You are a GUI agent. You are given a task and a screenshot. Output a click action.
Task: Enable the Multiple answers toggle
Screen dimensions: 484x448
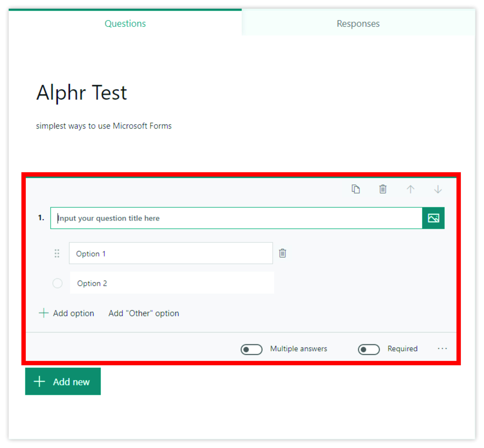(x=251, y=349)
